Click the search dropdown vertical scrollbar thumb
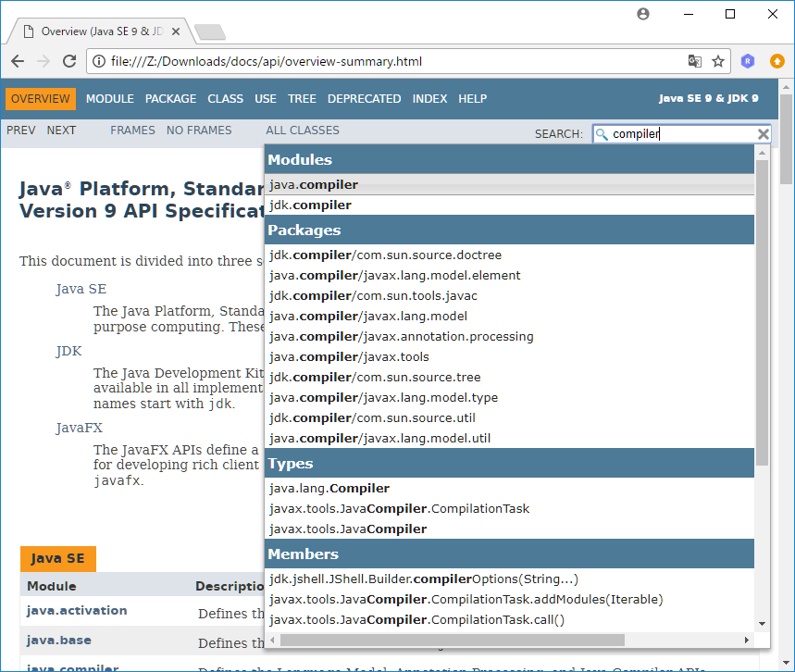This screenshot has height=672, width=795. 762,313
